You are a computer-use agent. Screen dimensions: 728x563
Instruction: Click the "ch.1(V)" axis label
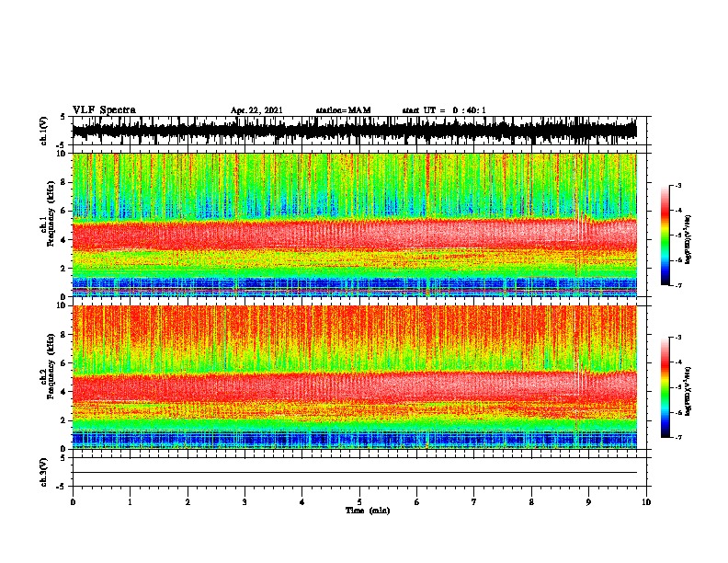click(44, 131)
